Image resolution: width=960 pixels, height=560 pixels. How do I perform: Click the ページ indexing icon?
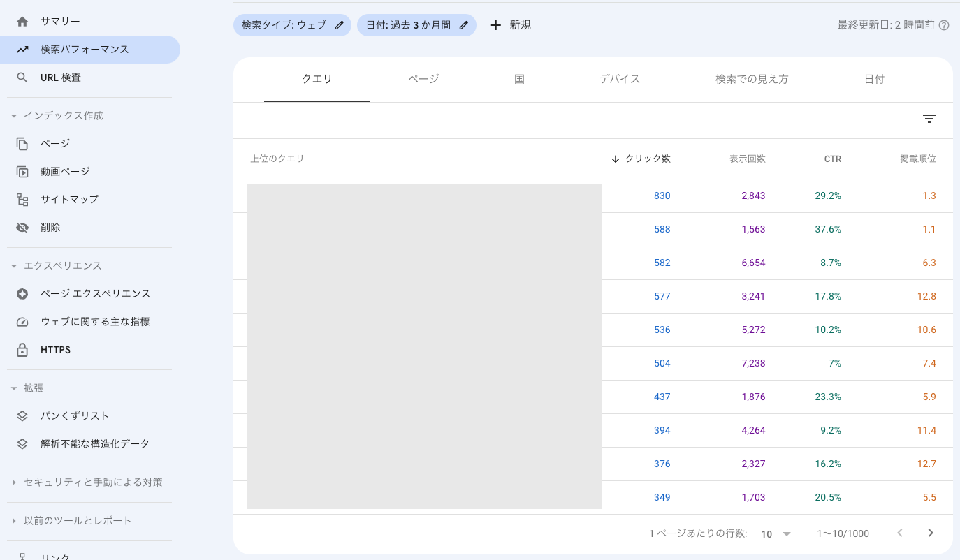click(x=21, y=143)
